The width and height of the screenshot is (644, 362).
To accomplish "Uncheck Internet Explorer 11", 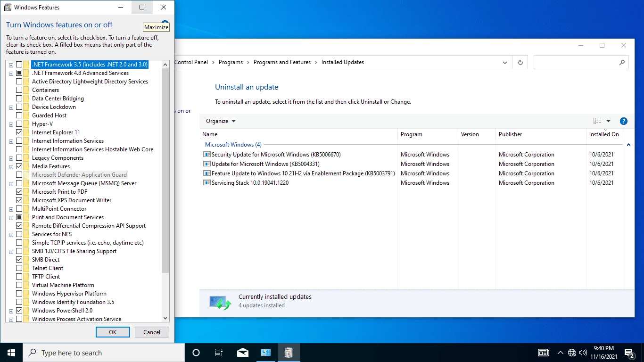I will coord(19,132).
